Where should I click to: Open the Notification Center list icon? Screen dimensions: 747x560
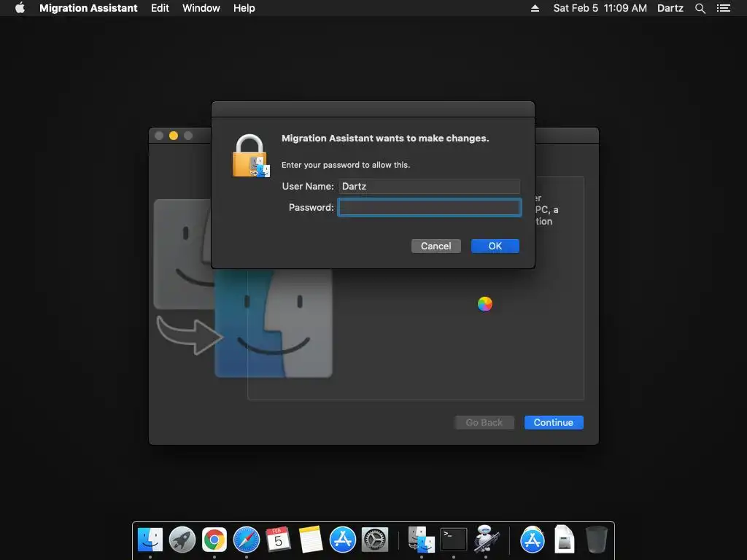(x=723, y=8)
